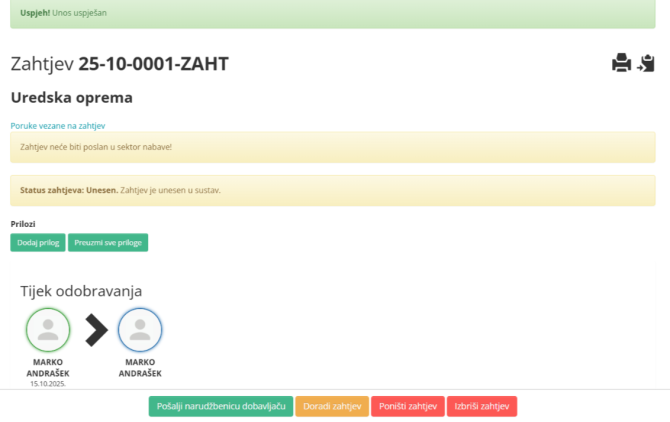Click the orange 'Doradi zahtjev' button

point(332,406)
